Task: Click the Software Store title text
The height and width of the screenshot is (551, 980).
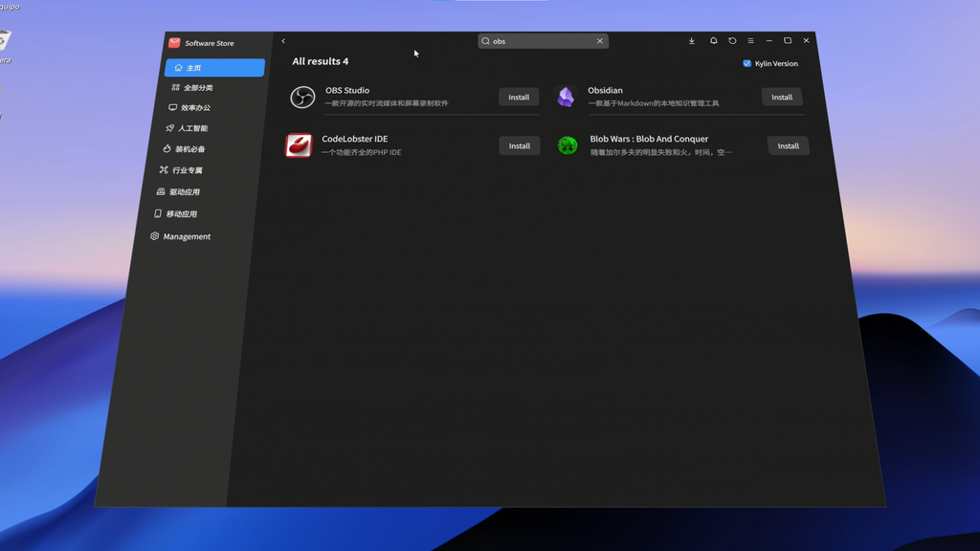Action: pos(210,43)
